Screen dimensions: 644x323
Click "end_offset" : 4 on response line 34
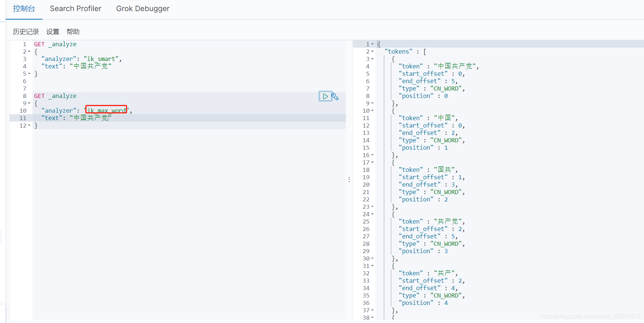click(427, 288)
